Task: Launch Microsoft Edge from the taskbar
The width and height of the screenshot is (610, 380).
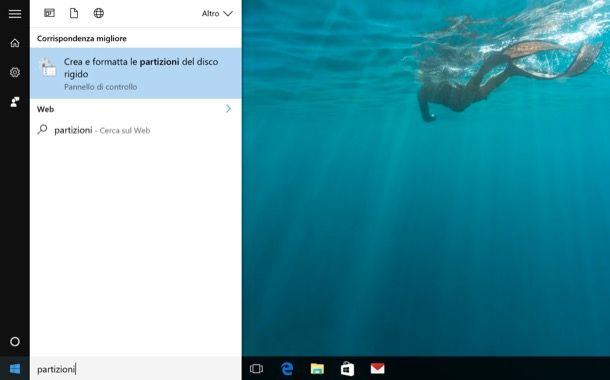Action: point(287,368)
